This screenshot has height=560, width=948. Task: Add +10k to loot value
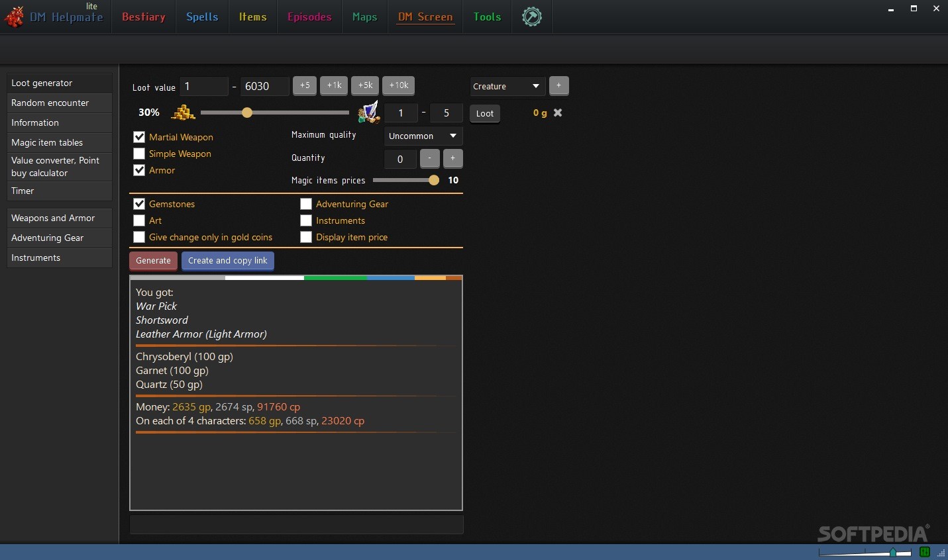click(398, 85)
